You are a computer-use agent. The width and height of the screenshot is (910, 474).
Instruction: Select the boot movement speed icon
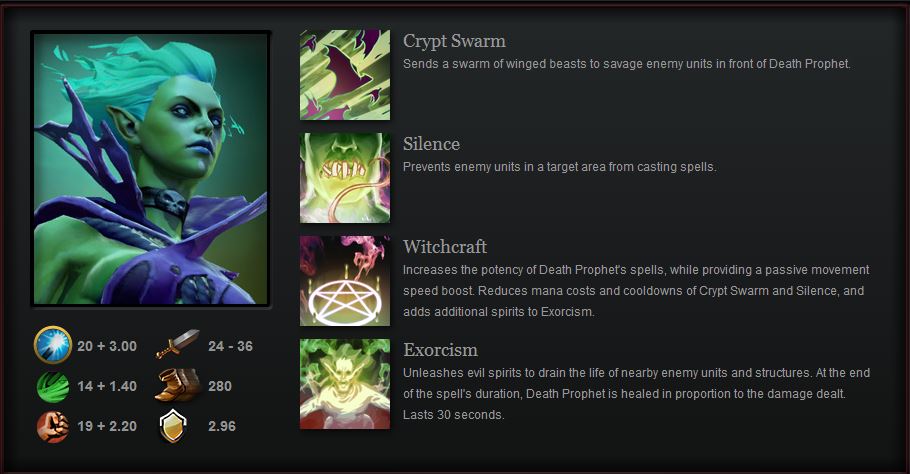click(177, 385)
